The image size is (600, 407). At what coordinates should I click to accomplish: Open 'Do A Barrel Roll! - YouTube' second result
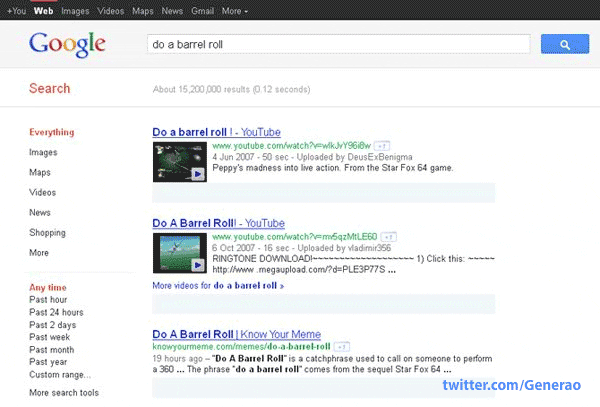click(218, 223)
